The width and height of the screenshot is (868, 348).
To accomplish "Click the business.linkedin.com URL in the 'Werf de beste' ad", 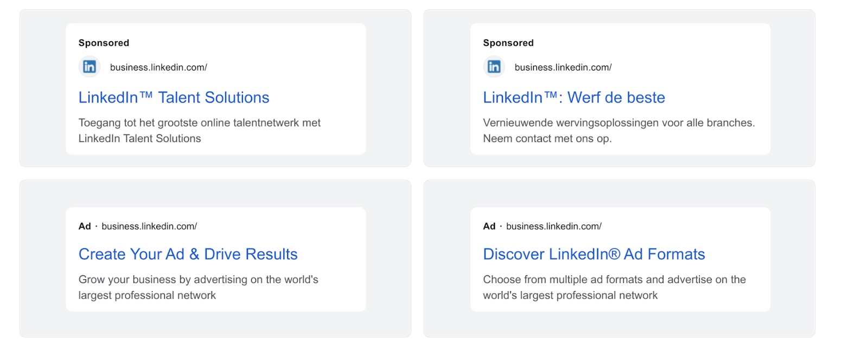I will point(563,67).
